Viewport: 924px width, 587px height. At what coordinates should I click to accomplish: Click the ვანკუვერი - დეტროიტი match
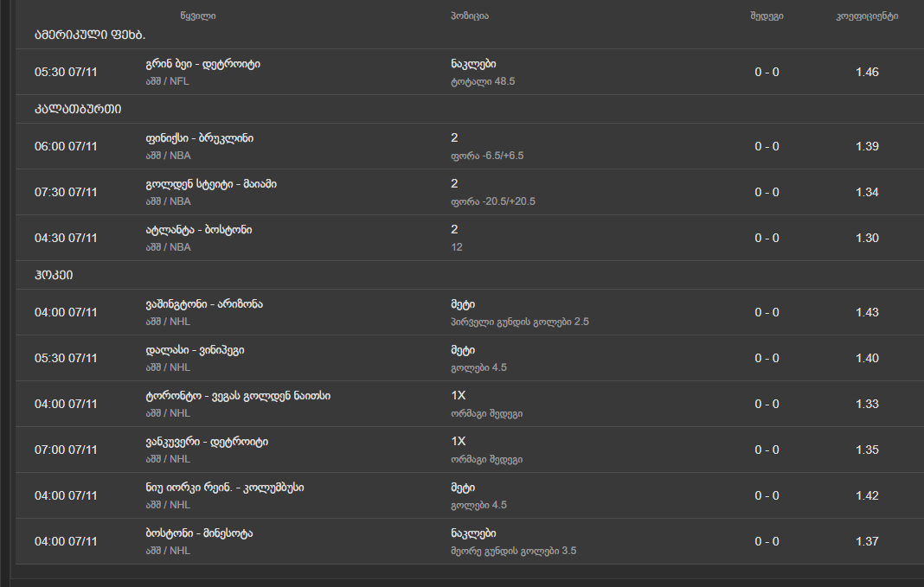click(207, 442)
